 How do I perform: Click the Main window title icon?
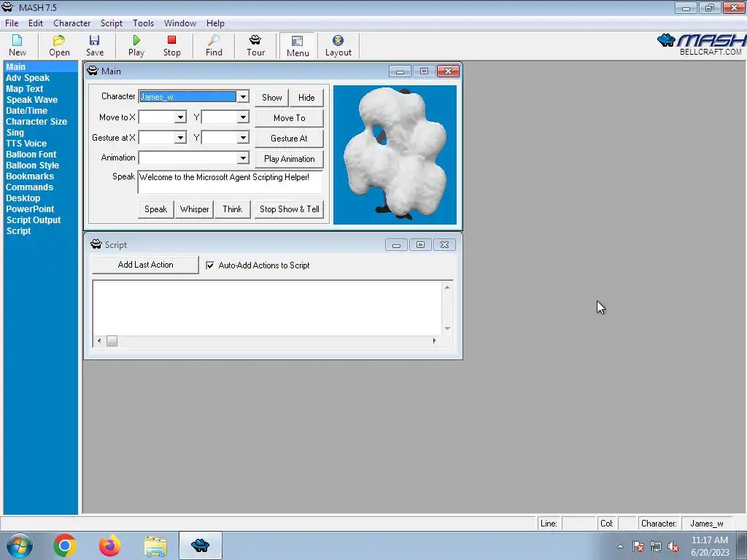point(93,71)
